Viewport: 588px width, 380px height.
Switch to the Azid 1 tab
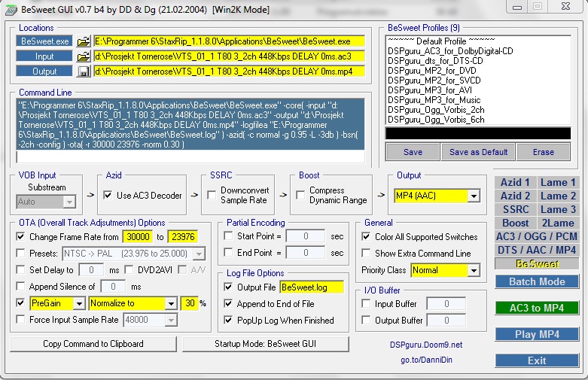click(x=515, y=182)
